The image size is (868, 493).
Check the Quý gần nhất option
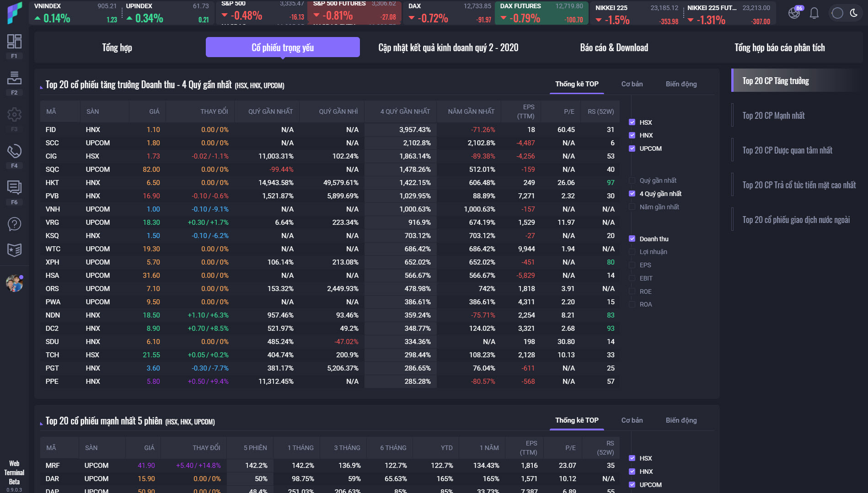pos(632,180)
